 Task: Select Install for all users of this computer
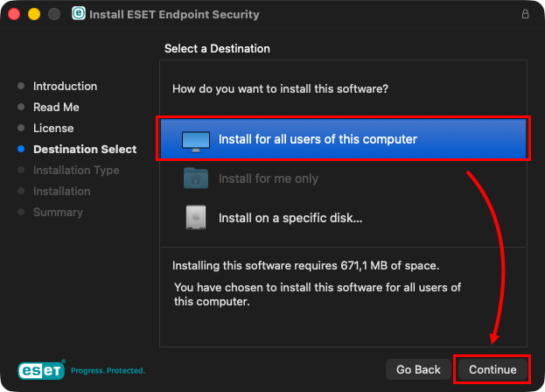(x=318, y=139)
